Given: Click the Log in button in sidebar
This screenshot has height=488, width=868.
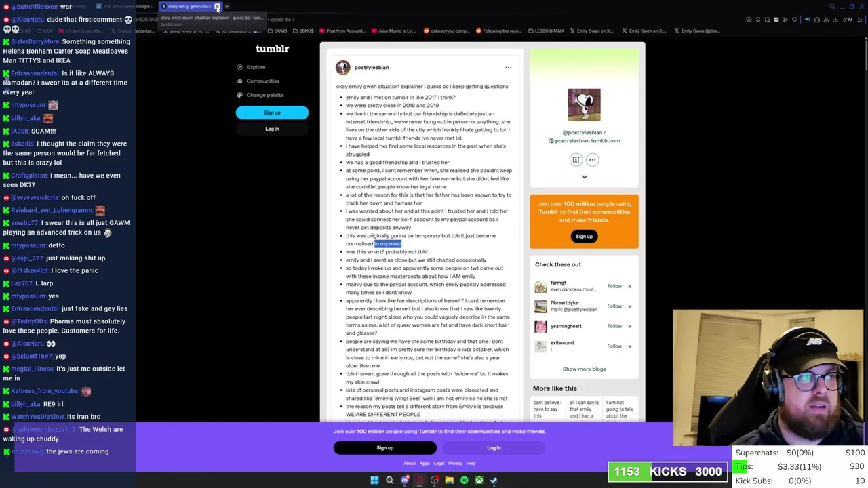Looking at the screenshot, I should pyautogui.click(x=272, y=129).
